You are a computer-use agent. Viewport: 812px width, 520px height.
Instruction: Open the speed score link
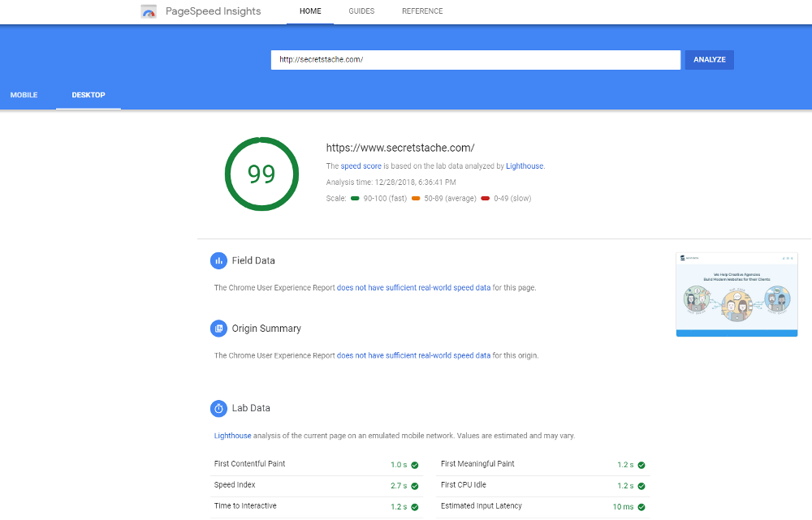click(x=361, y=166)
